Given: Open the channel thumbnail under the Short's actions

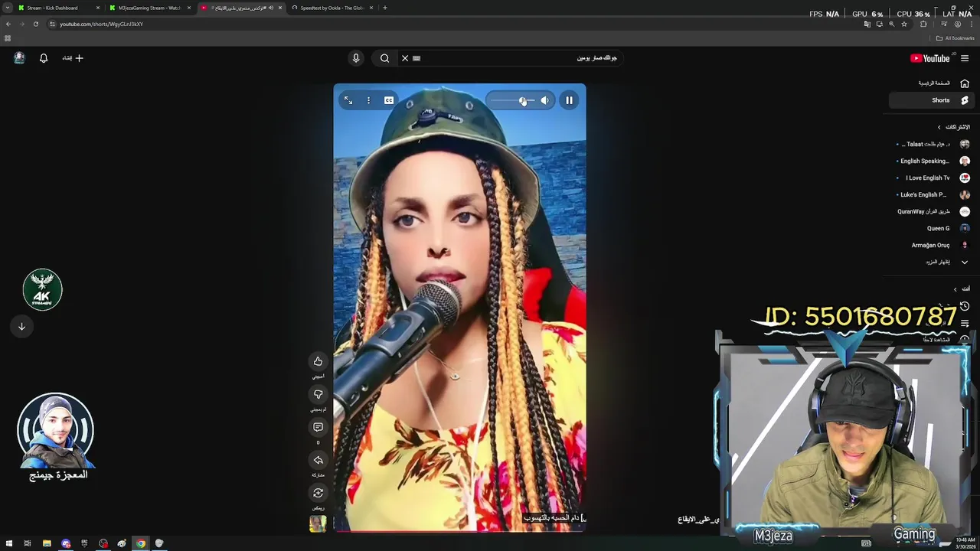Looking at the screenshot, I should tap(318, 523).
